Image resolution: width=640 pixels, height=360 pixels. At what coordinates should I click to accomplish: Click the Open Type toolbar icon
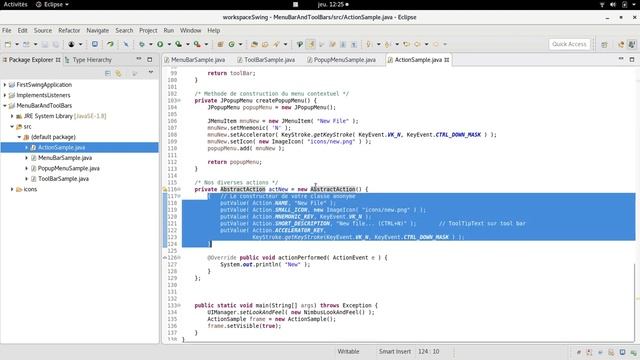254,44
